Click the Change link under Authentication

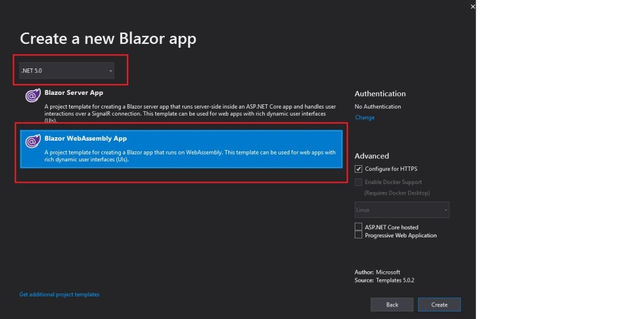point(364,117)
